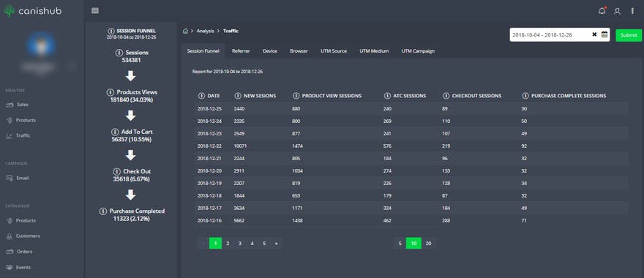Viewport: 644px width, 278px height.
Task: Open the notifications bell
Action: (602, 11)
